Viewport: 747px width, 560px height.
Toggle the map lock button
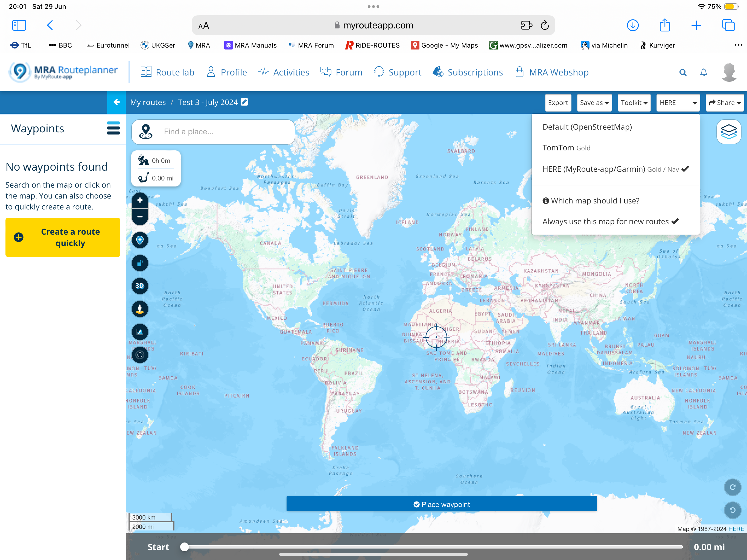pyautogui.click(x=140, y=263)
